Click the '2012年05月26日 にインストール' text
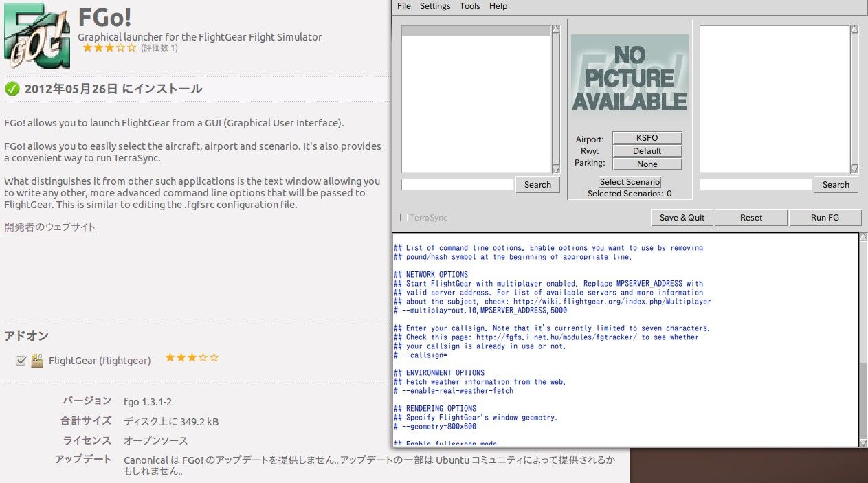Viewport: 868px width, 483px height. tap(113, 89)
